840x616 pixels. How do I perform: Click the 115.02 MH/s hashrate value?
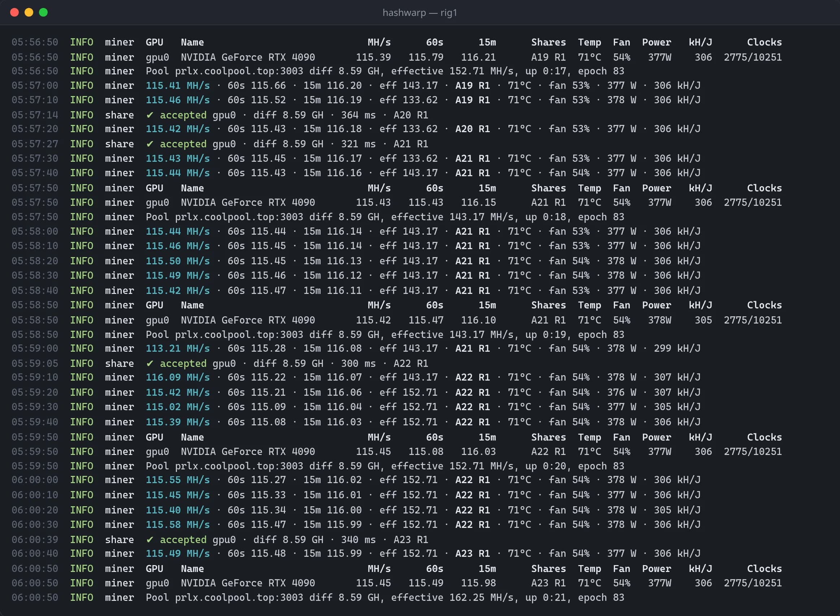[x=177, y=407]
